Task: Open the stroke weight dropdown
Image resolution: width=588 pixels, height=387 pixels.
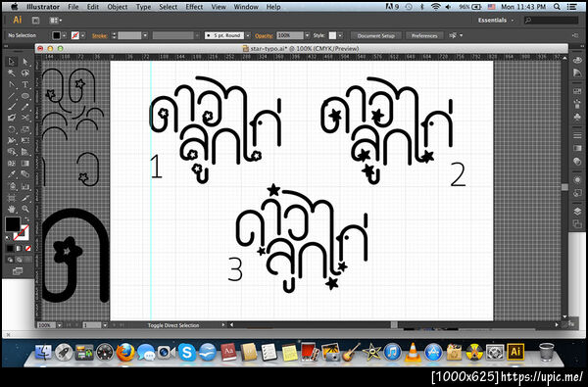Action: tap(145, 35)
